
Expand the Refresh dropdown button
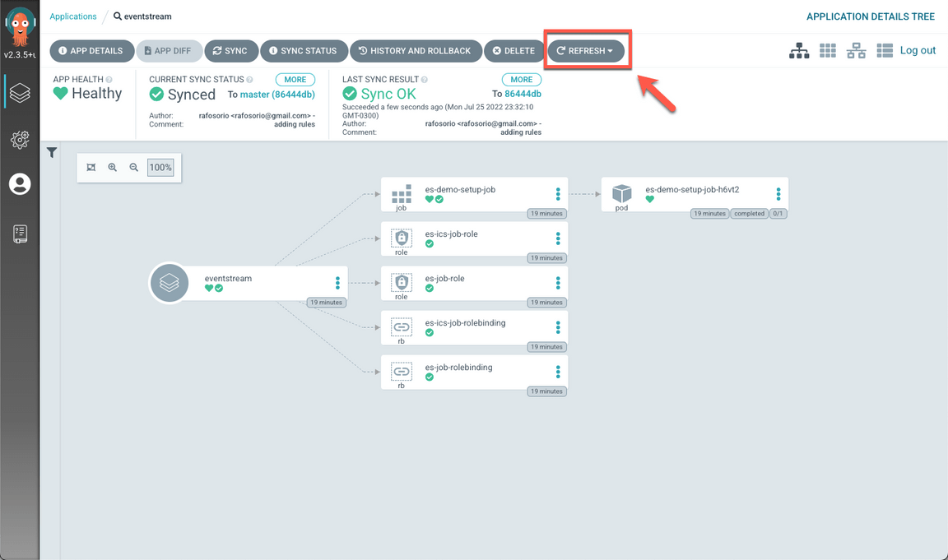point(585,51)
